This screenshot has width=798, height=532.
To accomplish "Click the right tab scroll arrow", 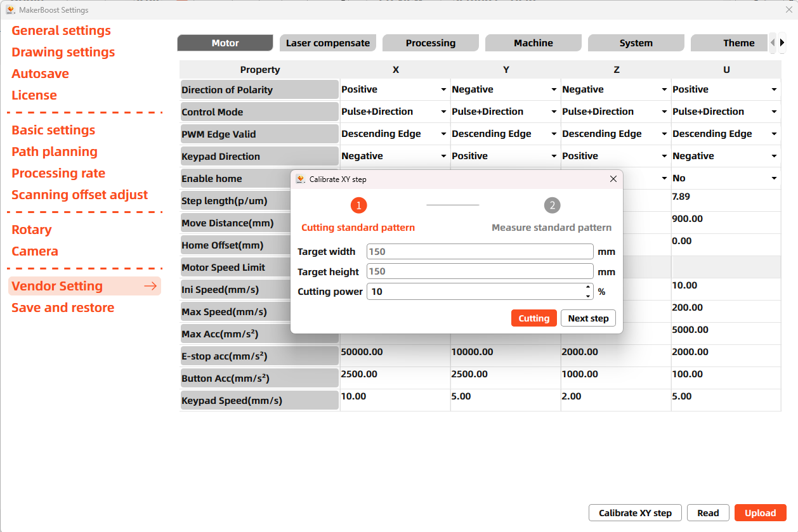I will pos(782,42).
